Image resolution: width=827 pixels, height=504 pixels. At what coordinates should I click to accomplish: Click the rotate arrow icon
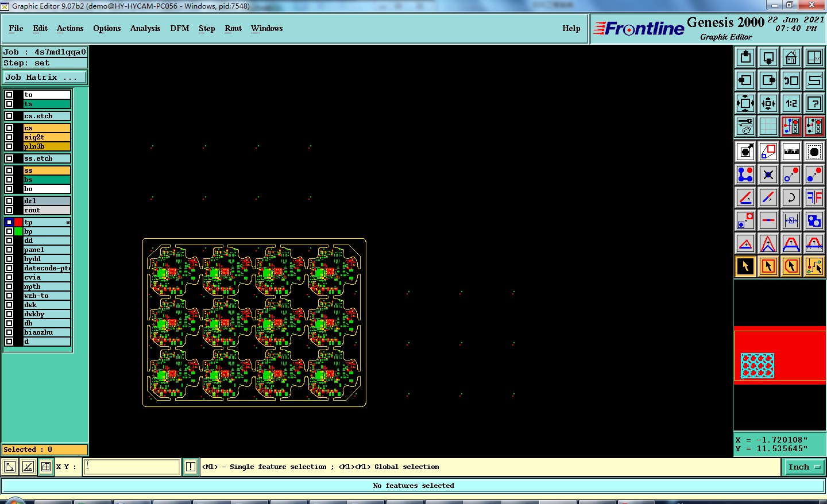[791, 197]
